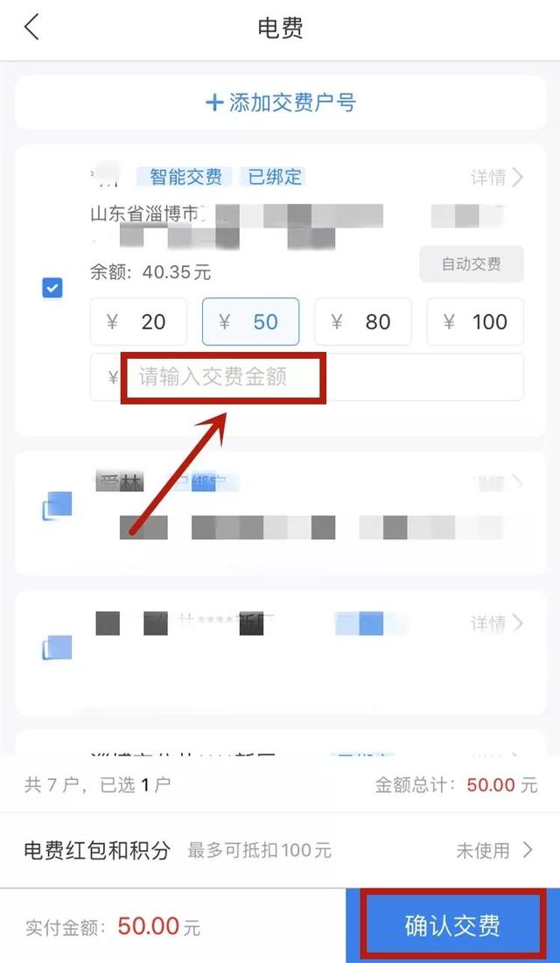Tap the back arrow icon
Image resolution: width=560 pixels, height=963 pixels.
(x=31, y=28)
